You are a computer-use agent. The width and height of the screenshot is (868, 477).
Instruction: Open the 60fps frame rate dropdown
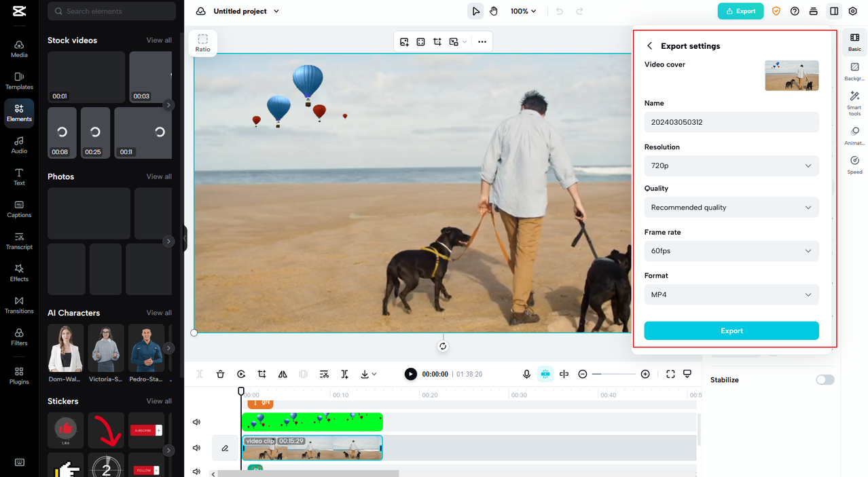[x=731, y=251]
